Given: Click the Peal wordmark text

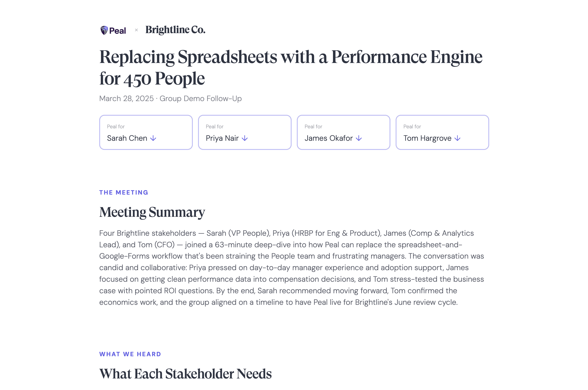Looking at the screenshot, I should point(118,31).
